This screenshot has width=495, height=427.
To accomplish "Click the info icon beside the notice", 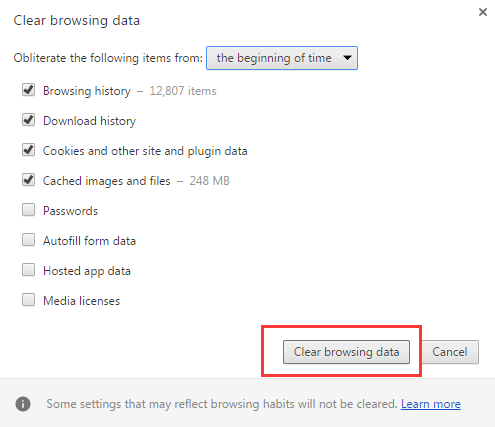I will (23, 404).
